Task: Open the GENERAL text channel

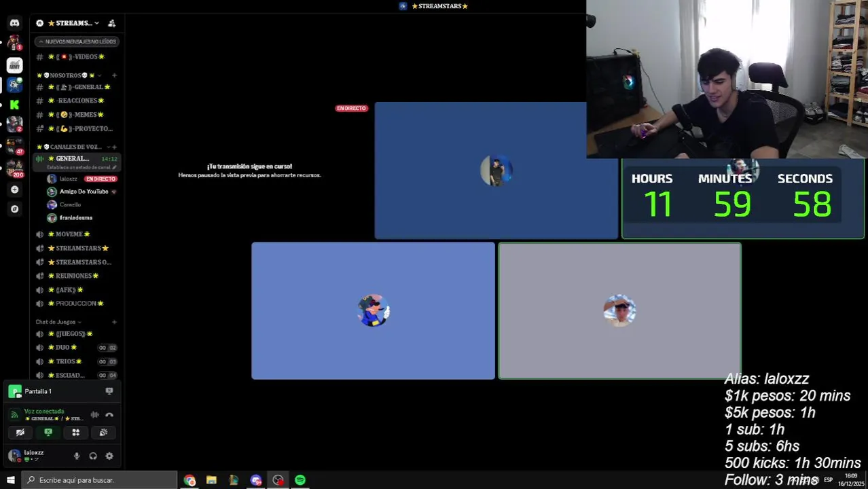Action: pos(77,87)
